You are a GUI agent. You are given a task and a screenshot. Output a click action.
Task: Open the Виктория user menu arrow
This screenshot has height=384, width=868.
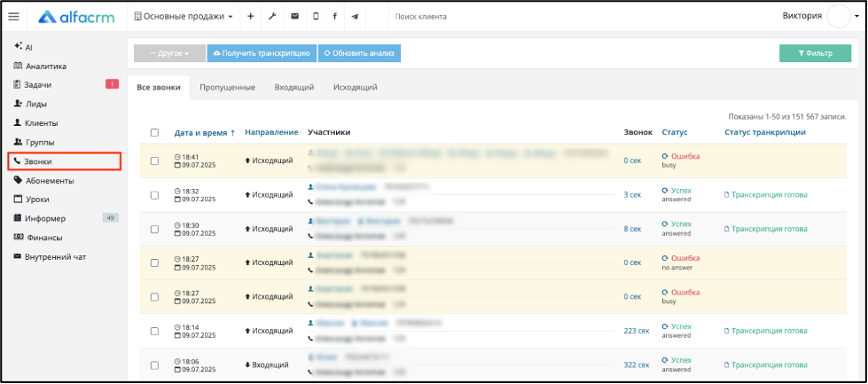[857, 17]
